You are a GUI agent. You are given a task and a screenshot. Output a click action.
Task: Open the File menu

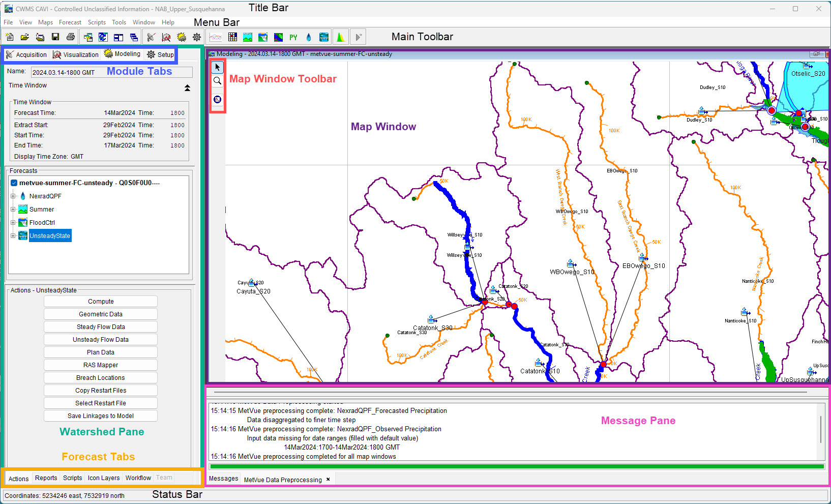click(x=8, y=22)
